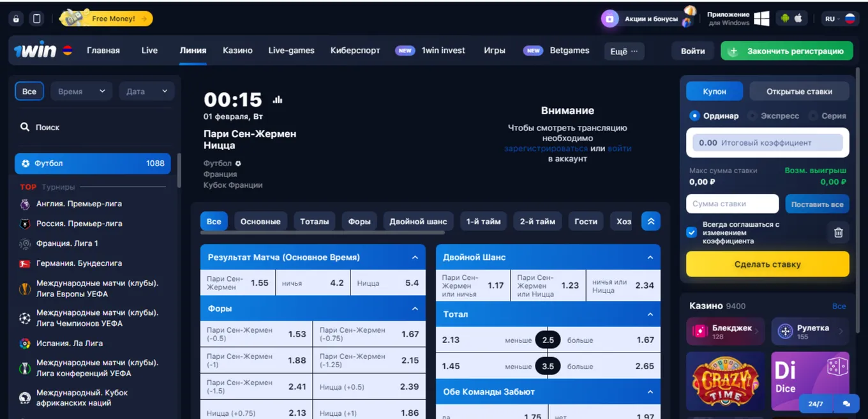Open Германия. Бундеслига tournament
This screenshot has height=419, width=868.
[x=79, y=263]
